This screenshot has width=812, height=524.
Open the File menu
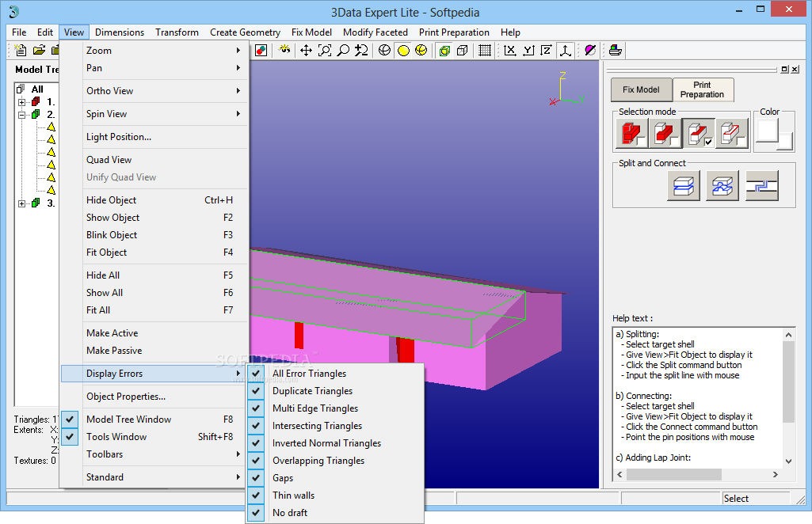click(19, 32)
